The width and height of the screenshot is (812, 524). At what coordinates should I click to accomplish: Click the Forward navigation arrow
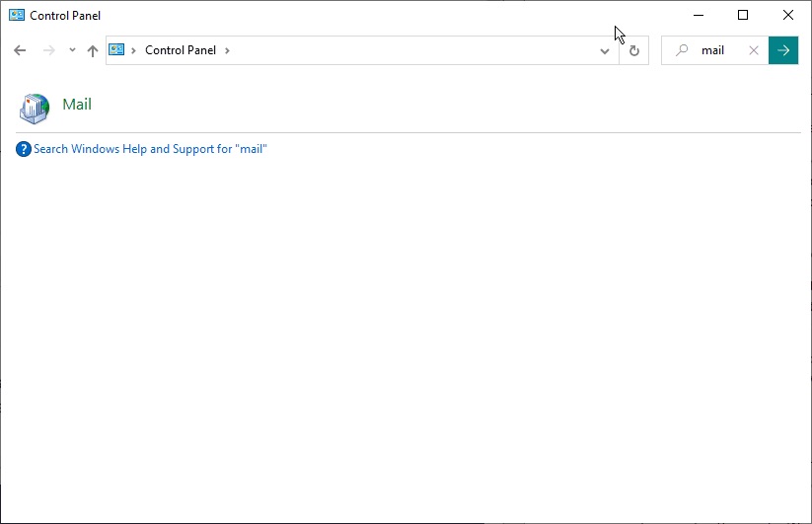click(48, 50)
